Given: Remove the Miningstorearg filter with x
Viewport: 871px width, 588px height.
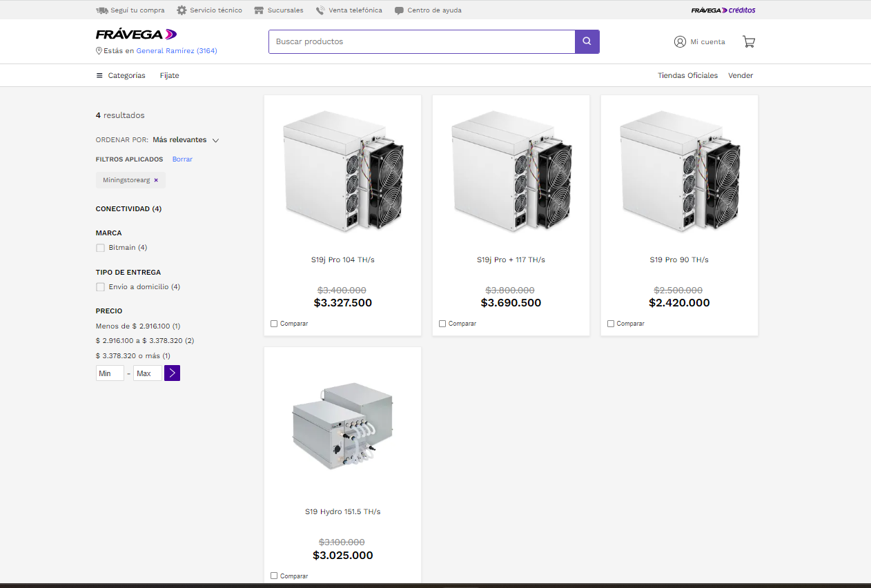Looking at the screenshot, I should click(156, 180).
